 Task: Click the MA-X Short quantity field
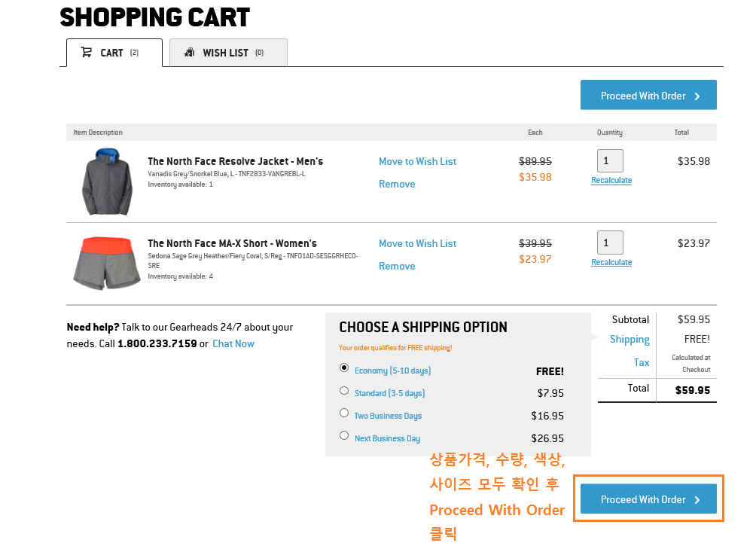point(610,242)
